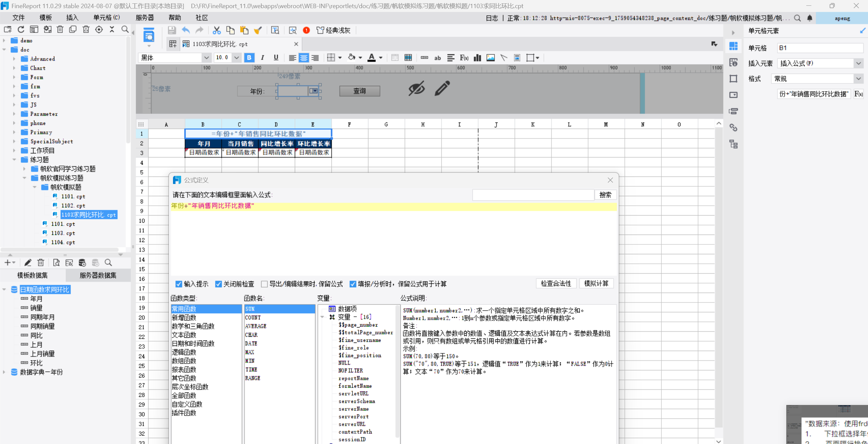Click the 检查合法性 button
This screenshot has height=444, width=868.
[556, 283]
